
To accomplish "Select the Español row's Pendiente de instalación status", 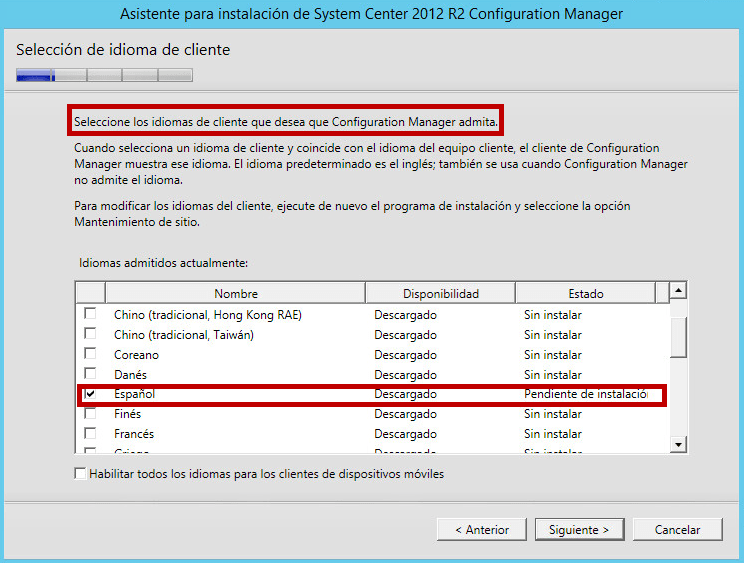I will (585, 394).
